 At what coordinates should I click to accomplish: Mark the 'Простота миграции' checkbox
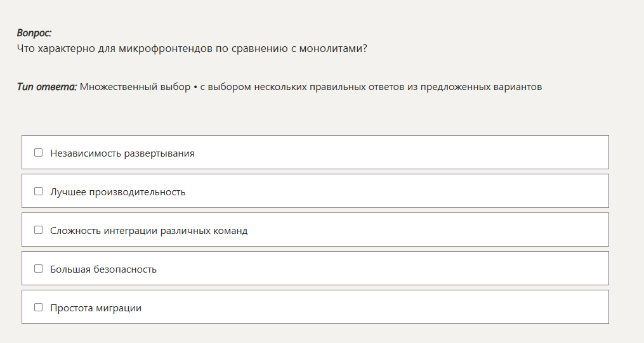(38, 307)
